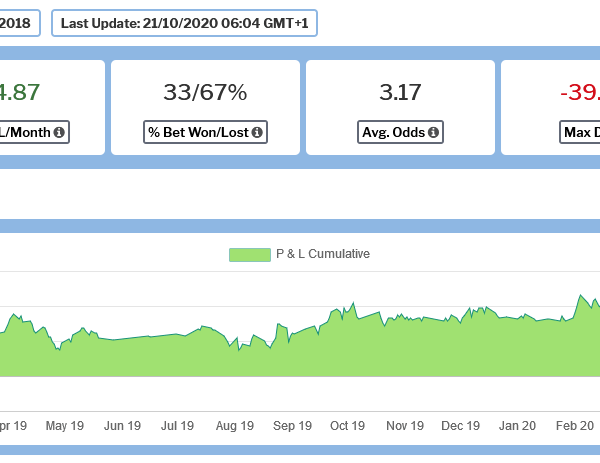The image size is (600, 463).
Task: Click the info icon next to L/Month
Action: (59, 132)
